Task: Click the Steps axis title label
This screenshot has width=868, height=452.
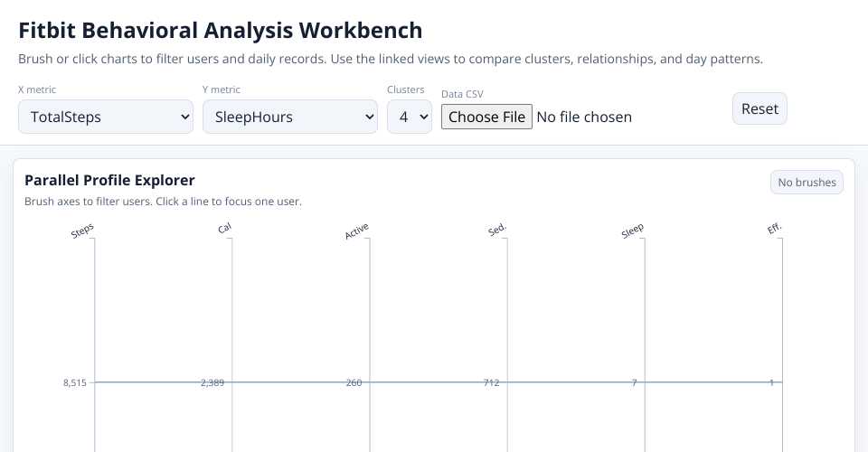Action: [x=83, y=231]
